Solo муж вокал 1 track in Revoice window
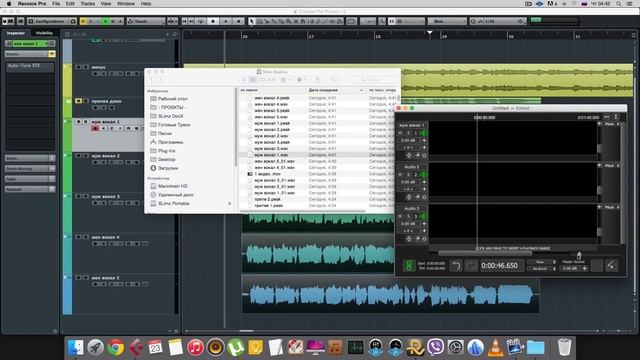Viewport: 640px width, 360px height. pyautogui.click(x=408, y=133)
